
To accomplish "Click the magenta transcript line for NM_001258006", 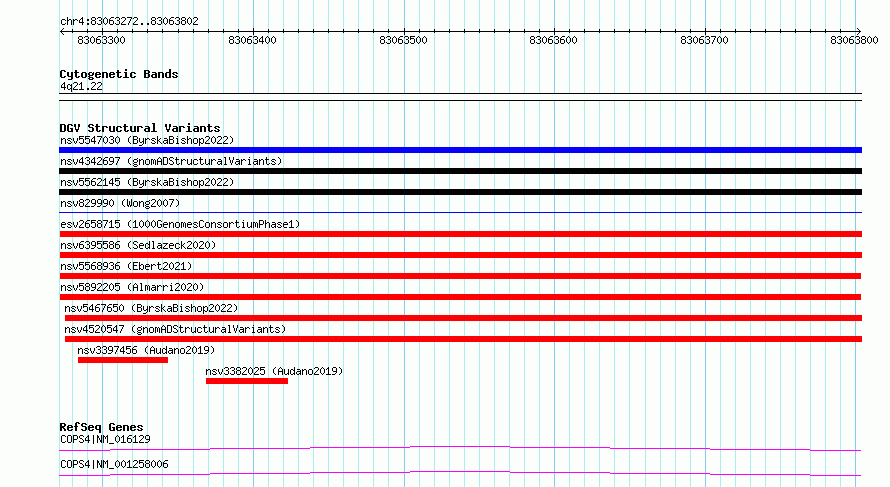I will [460, 474].
